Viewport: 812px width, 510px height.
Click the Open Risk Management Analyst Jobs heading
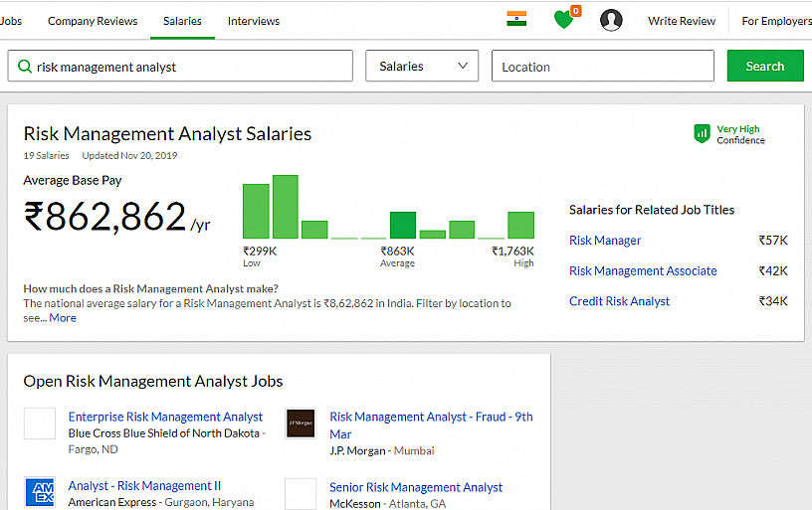pyautogui.click(x=153, y=381)
